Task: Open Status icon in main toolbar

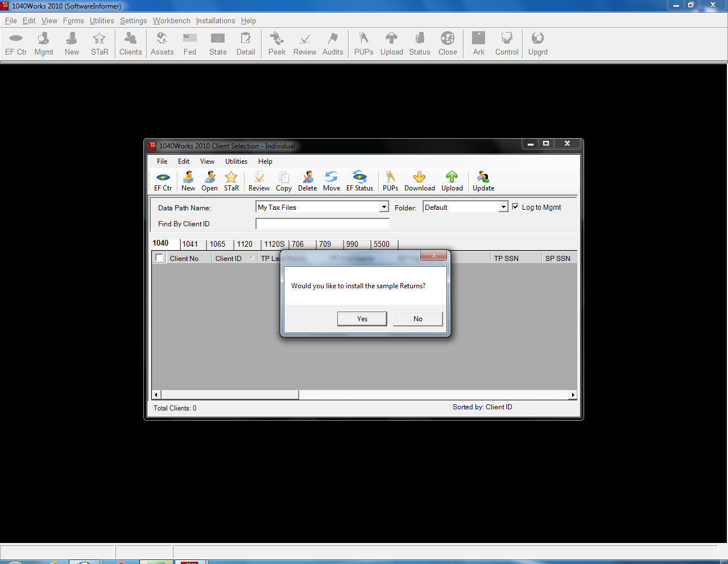Action: 419,44
